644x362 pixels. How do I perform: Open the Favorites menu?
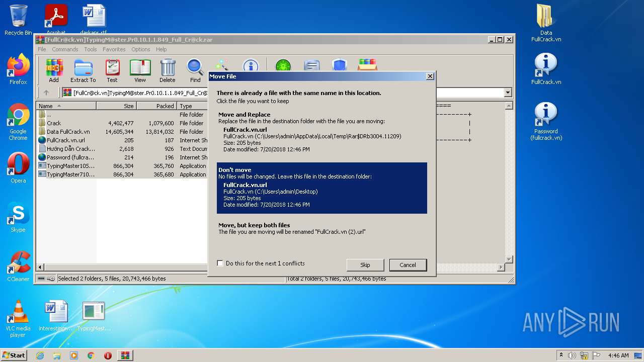pos(114,49)
